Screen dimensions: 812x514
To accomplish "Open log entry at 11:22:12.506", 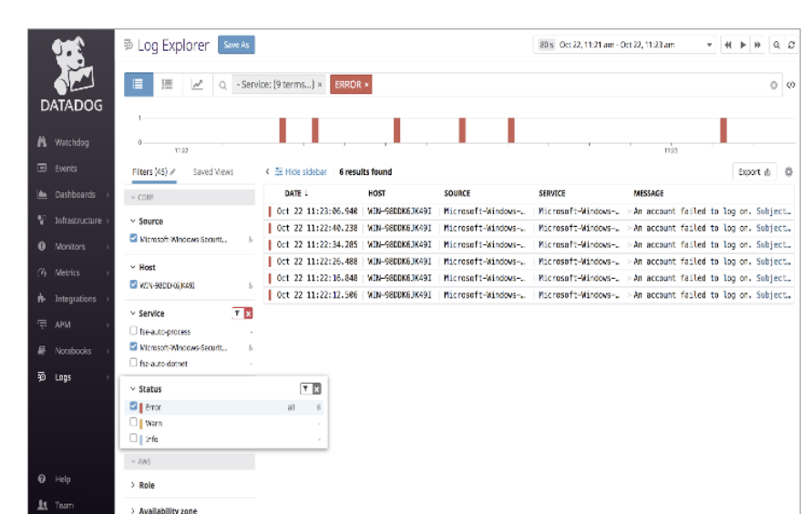I will pyautogui.click(x=530, y=294).
